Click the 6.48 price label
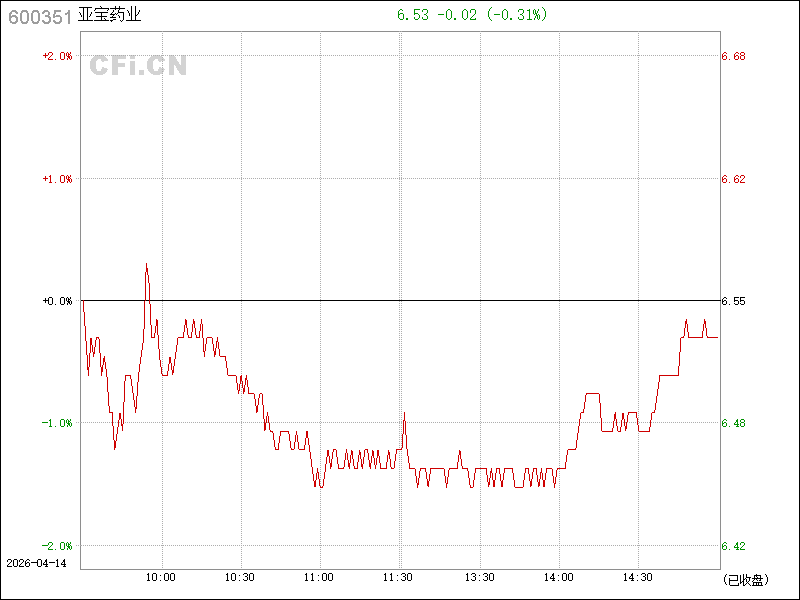 click(x=733, y=423)
